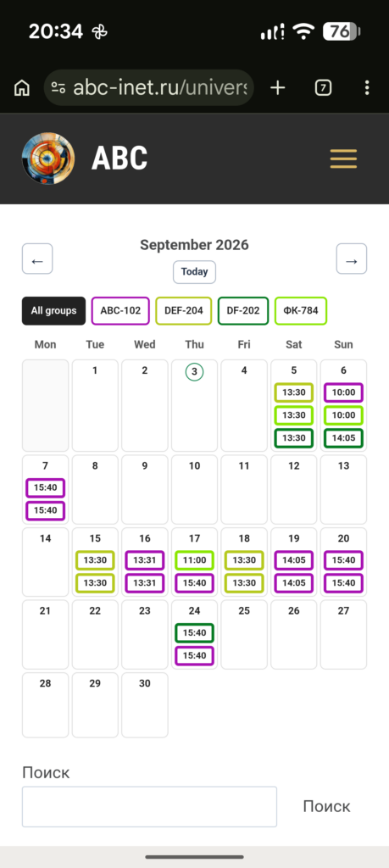Open the browser three-dot overflow menu
This screenshot has width=389, height=868.
click(x=367, y=87)
